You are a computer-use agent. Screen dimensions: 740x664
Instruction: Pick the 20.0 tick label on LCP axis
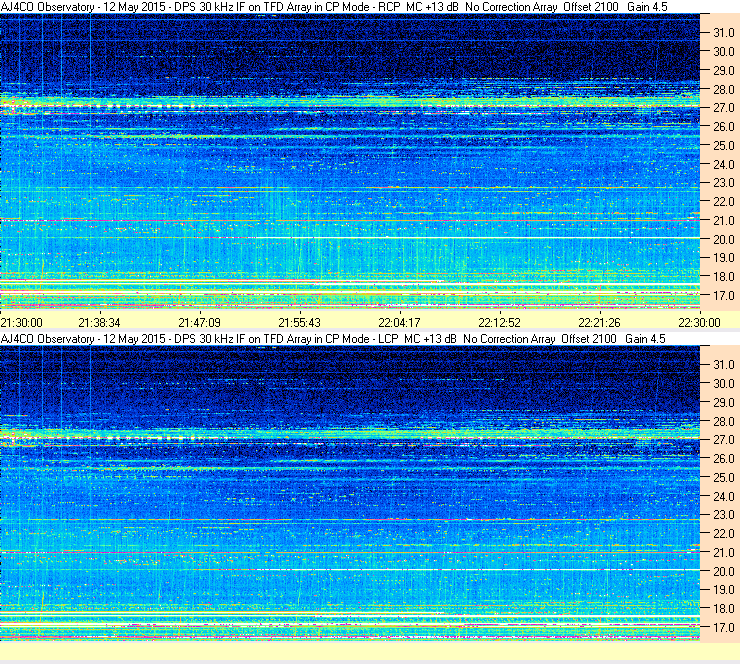(723, 572)
